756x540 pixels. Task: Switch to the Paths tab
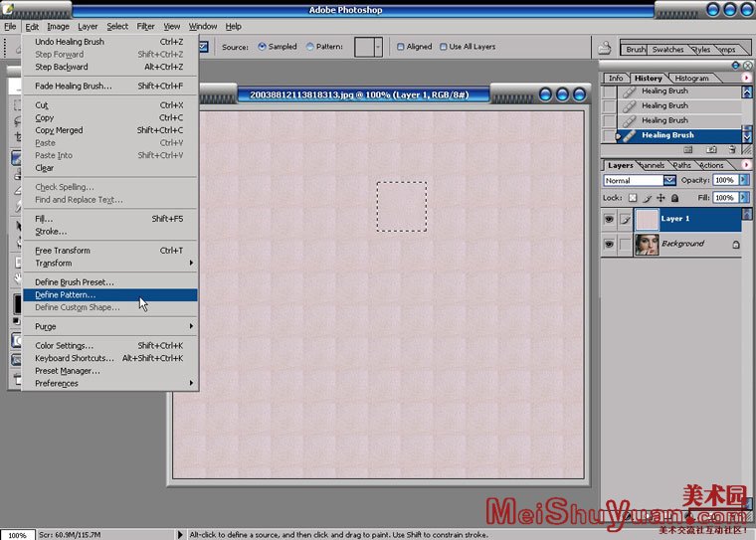pos(681,165)
